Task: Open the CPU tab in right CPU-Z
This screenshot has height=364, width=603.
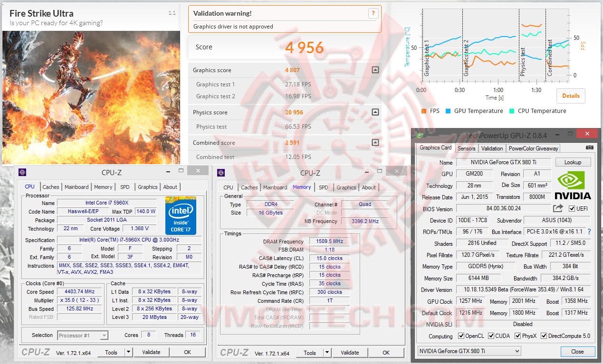Action: coord(228,187)
